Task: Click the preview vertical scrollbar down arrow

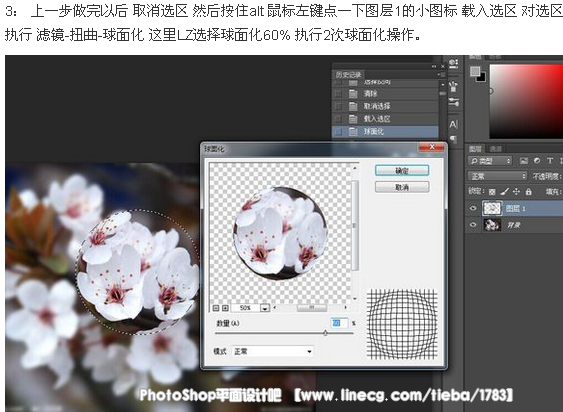Action: pos(355,298)
